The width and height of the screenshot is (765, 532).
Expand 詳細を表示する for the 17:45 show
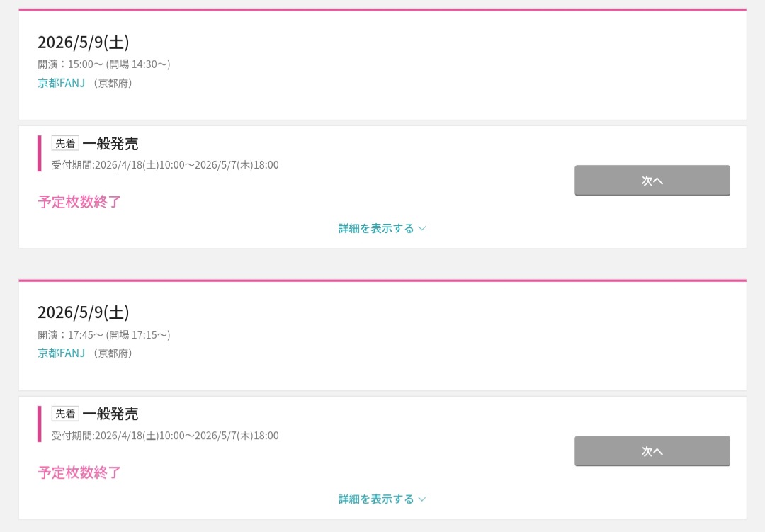(376, 499)
